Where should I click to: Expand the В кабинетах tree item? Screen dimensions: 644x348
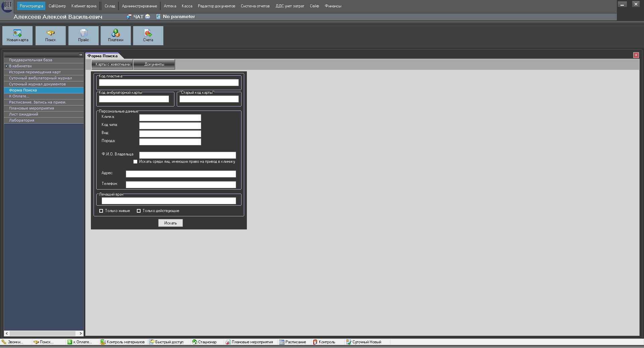tap(6, 66)
